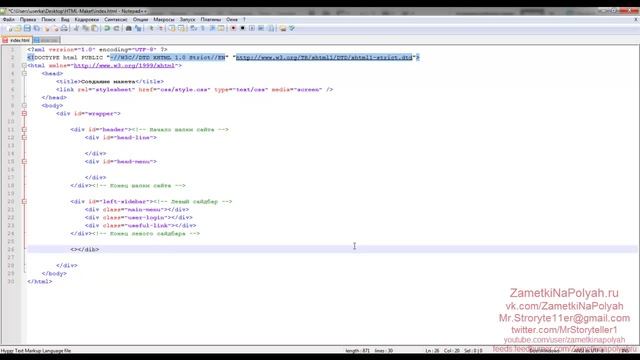Image resolution: width=640 pixels, height=360 pixels.
Task: Collapse the head-menu div fold marker
Action: pyautogui.click(x=24, y=162)
